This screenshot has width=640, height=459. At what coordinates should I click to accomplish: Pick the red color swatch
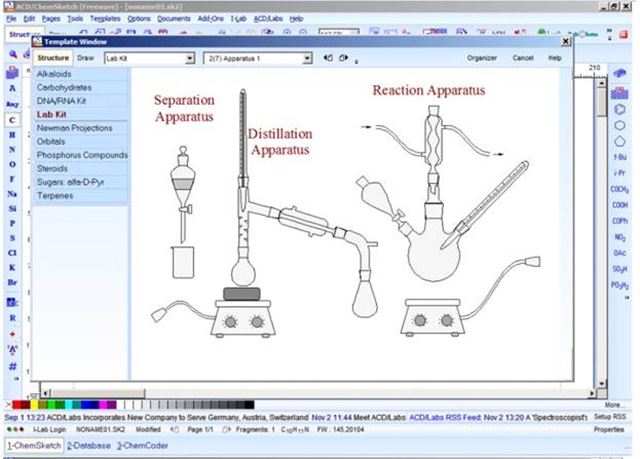17,405
